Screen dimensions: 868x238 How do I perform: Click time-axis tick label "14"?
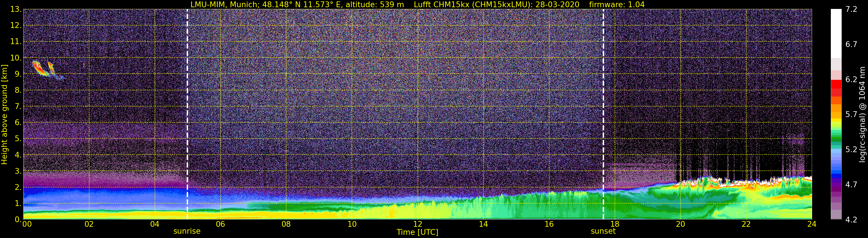coord(483,224)
